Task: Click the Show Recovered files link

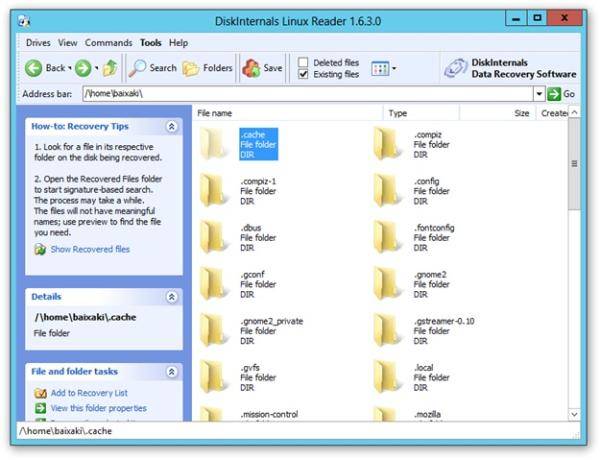Action: (90, 250)
